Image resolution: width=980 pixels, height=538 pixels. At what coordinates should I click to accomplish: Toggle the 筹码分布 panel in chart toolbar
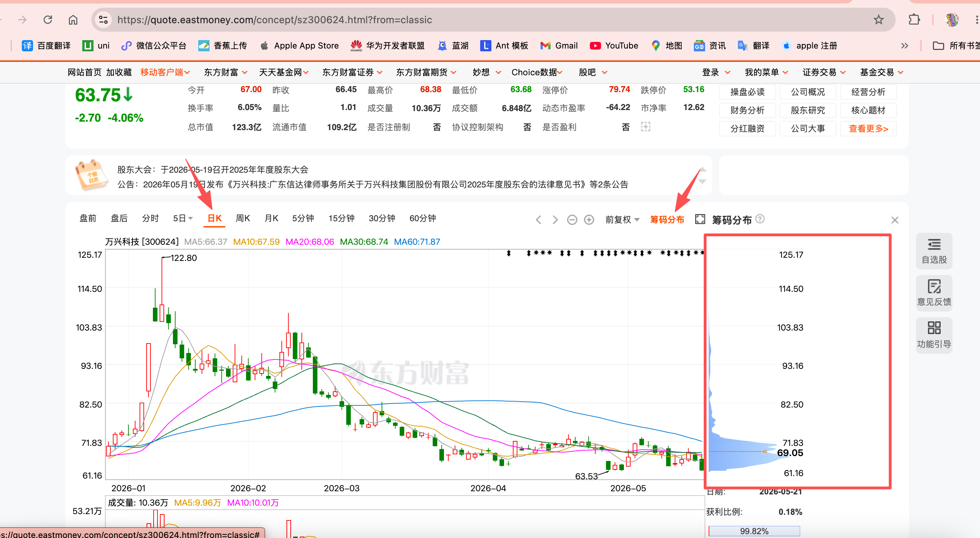tap(667, 219)
